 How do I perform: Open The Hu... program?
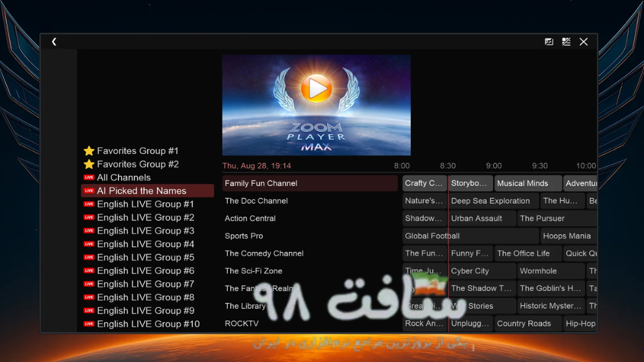562,201
